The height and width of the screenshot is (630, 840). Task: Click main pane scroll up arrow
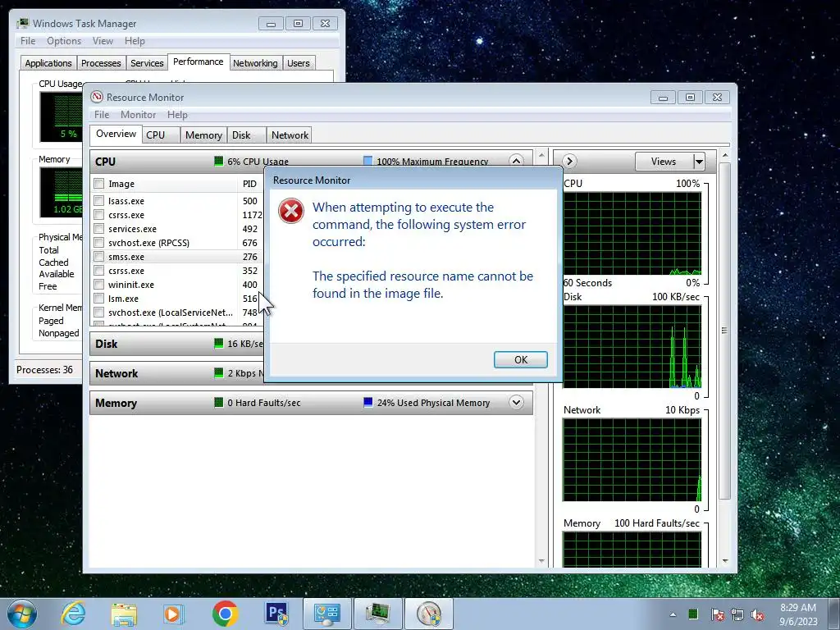tap(541, 155)
